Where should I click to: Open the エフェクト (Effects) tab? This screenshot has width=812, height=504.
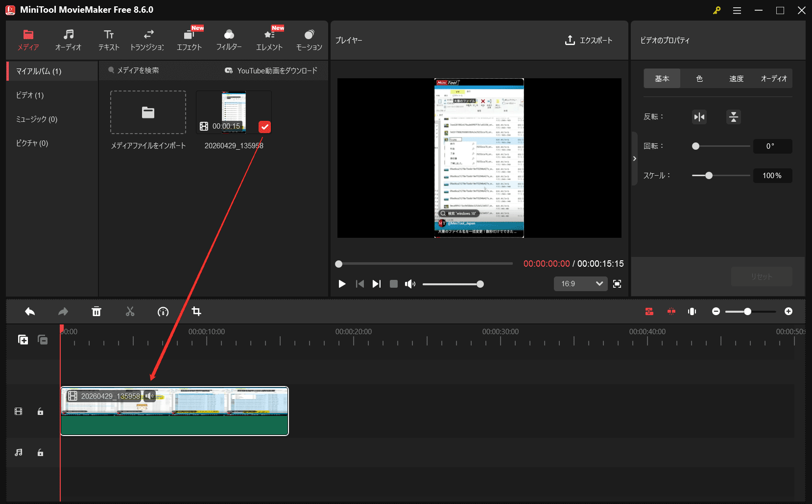click(x=189, y=40)
